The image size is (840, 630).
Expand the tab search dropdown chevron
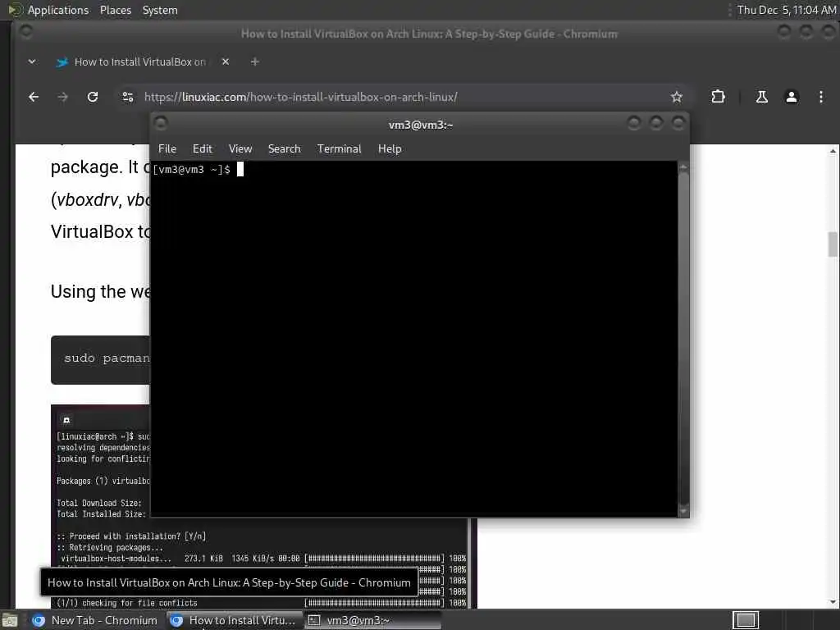point(32,62)
